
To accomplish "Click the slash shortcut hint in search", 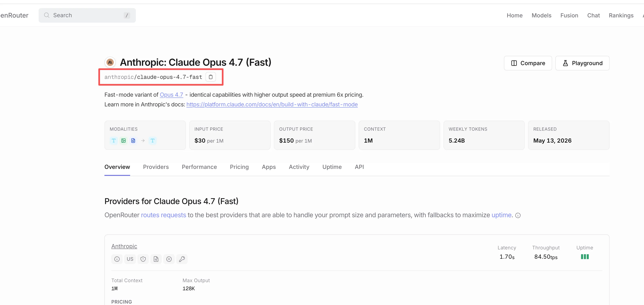I will click(127, 16).
